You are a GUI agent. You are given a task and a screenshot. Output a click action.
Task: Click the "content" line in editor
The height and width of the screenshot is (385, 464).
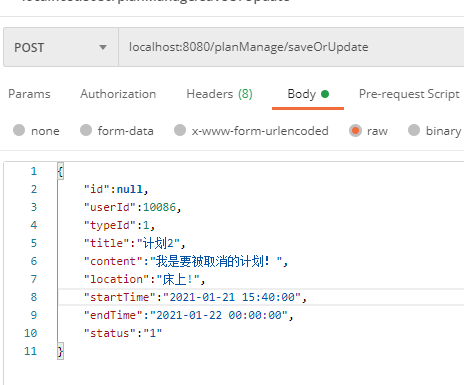[x=186, y=261]
